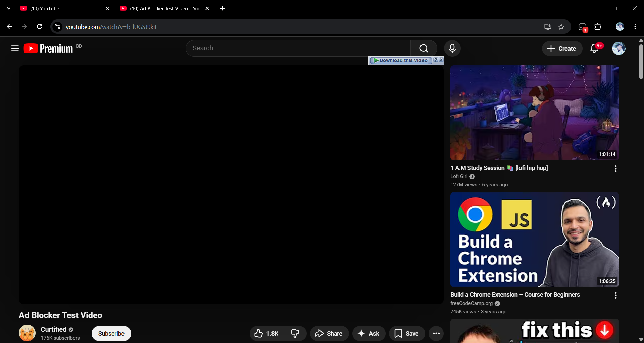Expand the browser tab search chevron
Screen dimensions: 644x343
[x=8, y=8]
